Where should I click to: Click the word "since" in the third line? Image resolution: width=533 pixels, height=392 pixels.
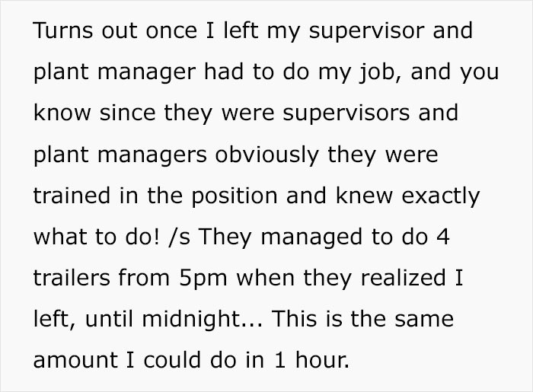[127, 113]
